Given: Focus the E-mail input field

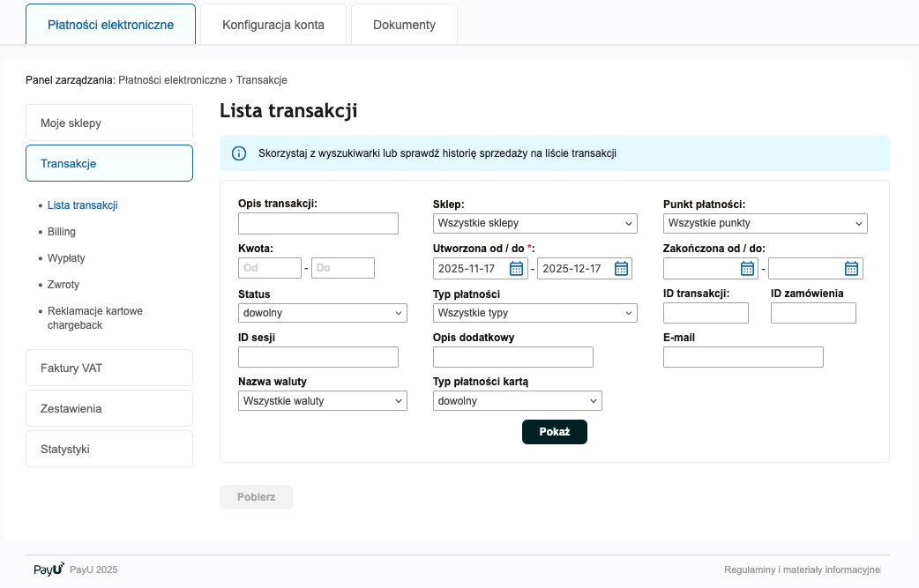Looking at the screenshot, I should [x=743, y=357].
